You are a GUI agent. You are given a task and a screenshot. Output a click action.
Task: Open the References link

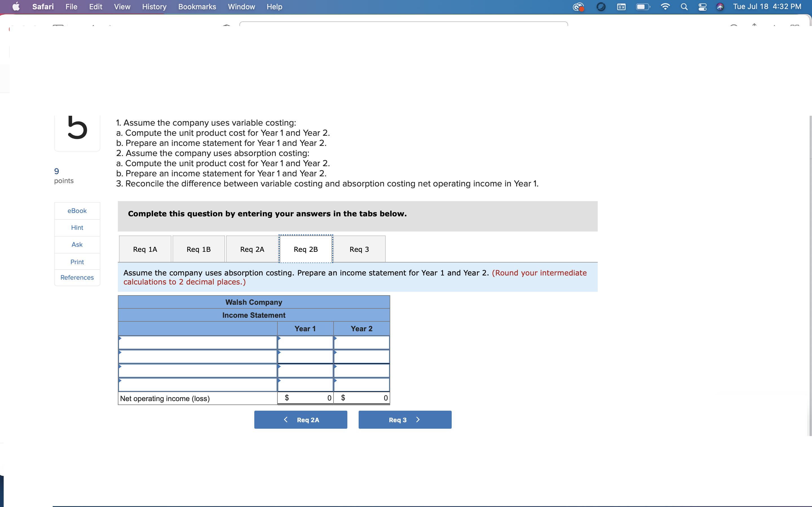click(x=77, y=277)
